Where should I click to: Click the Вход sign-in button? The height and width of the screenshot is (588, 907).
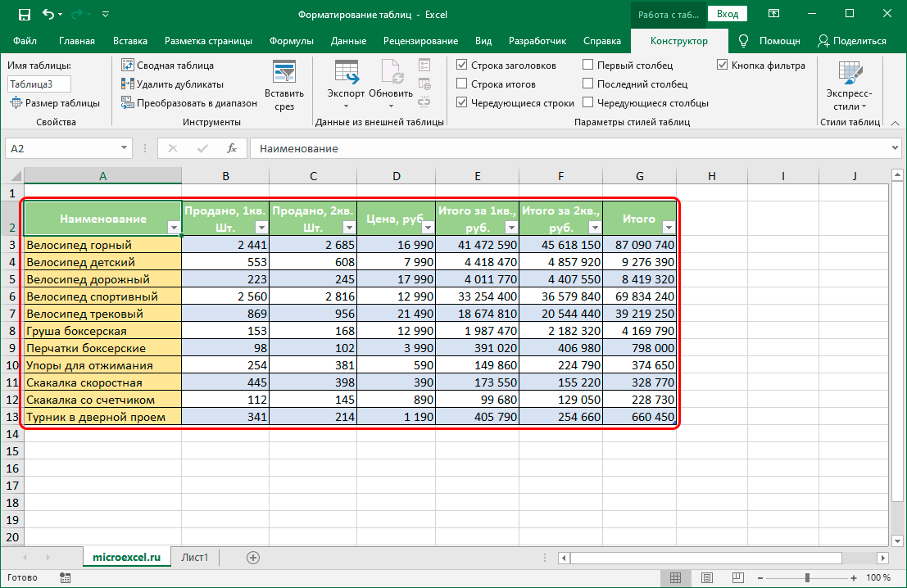[728, 14]
